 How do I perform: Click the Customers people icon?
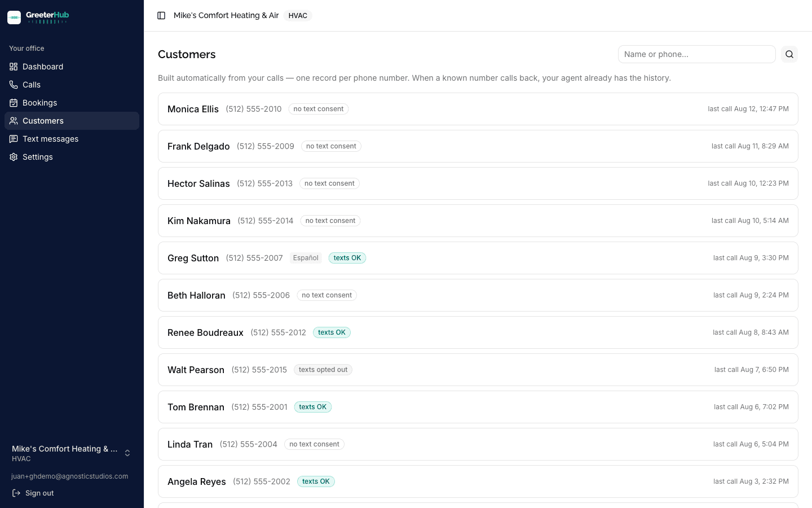[14, 121]
